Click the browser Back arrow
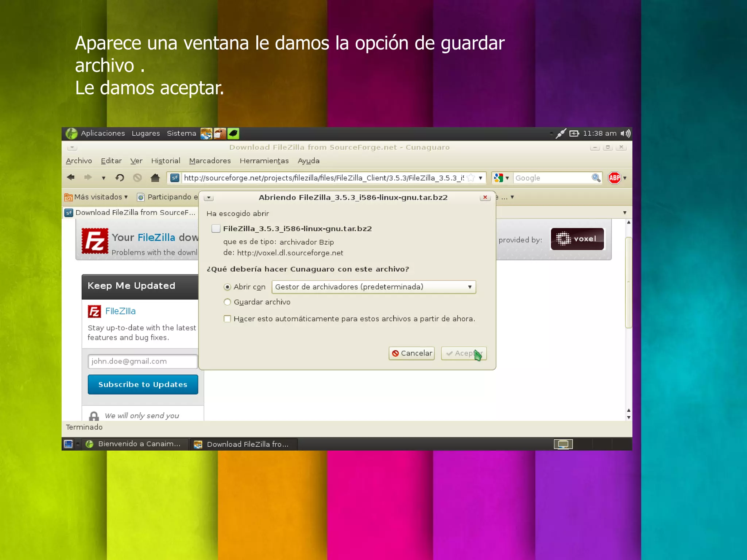Viewport: 747px width, 560px height. click(71, 178)
